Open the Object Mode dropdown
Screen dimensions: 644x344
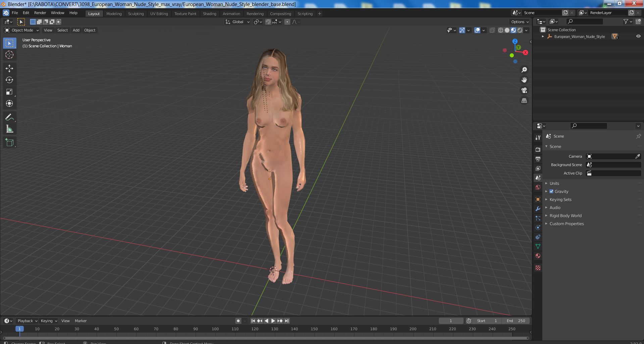22,30
